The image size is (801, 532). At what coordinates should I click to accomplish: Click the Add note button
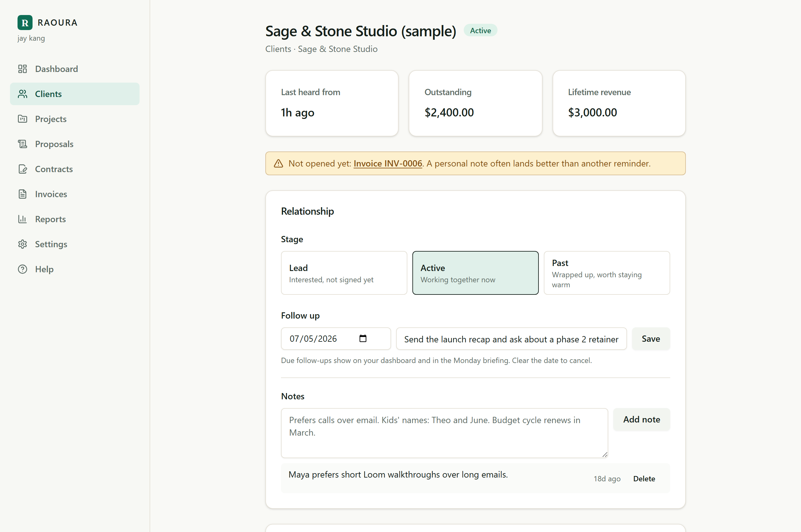tap(641, 420)
